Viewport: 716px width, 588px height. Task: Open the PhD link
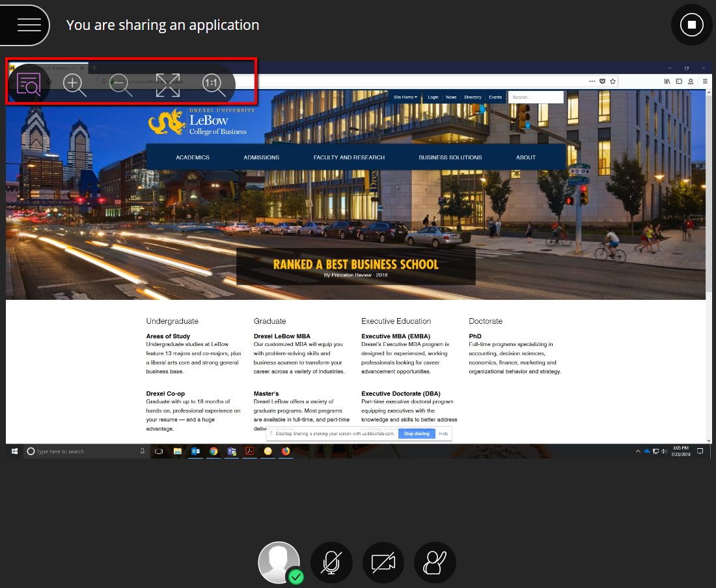tap(475, 336)
